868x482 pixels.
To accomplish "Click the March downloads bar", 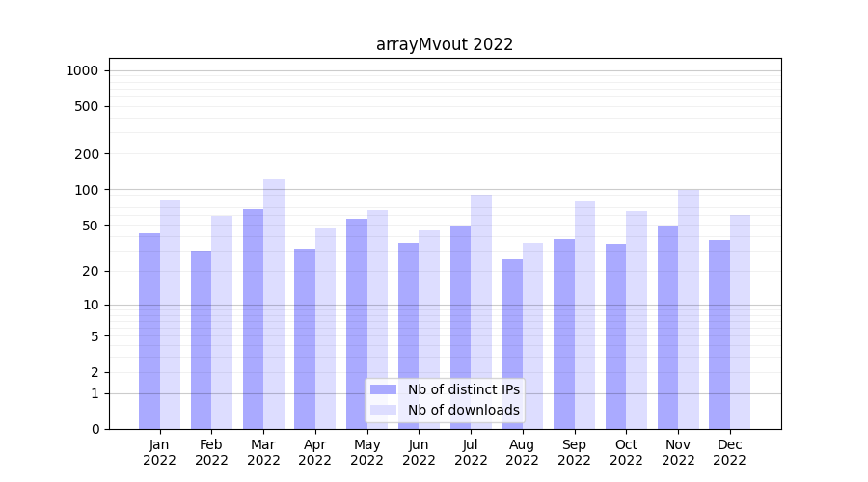I will point(274,304).
